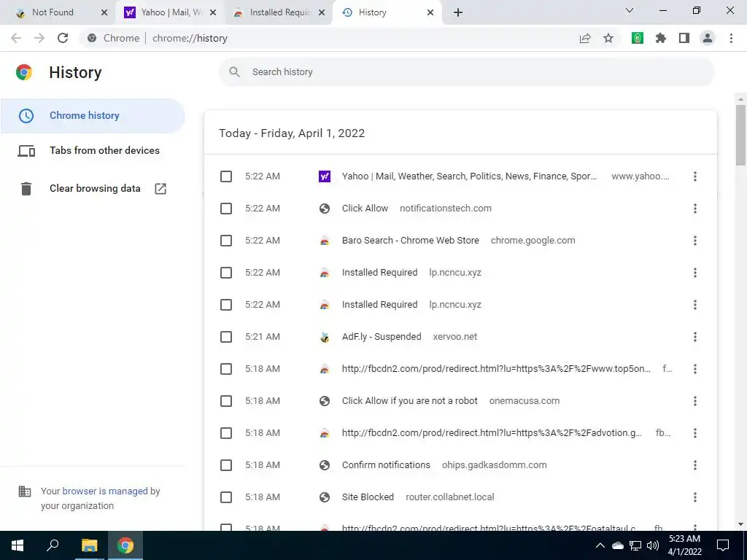Click the page vertical scrollbar thumb

point(740,136)
